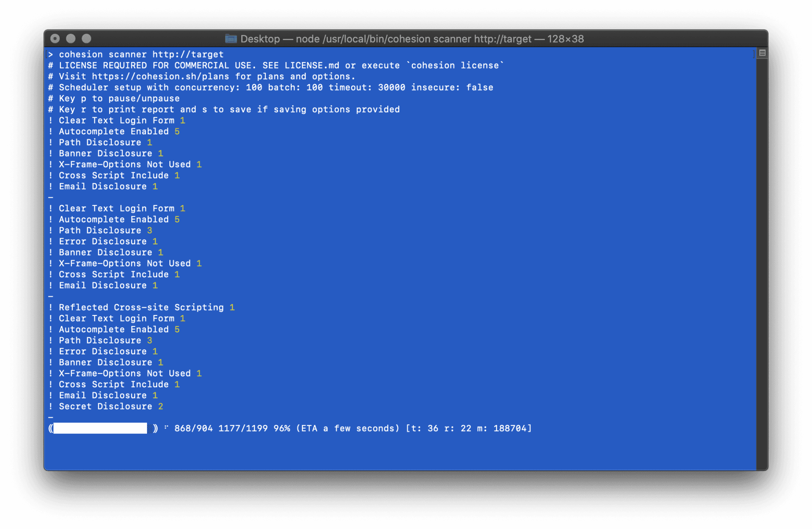Screen dimensions: 812x529
Task: Click the 'Secret Disclosure 2' finding line
Action: point(106,406)
